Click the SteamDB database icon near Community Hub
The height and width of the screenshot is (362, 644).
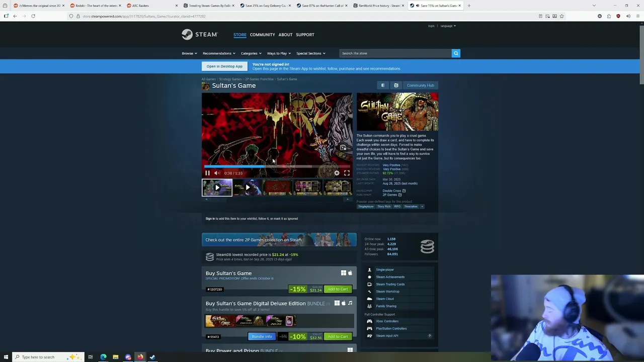point(396,85)
